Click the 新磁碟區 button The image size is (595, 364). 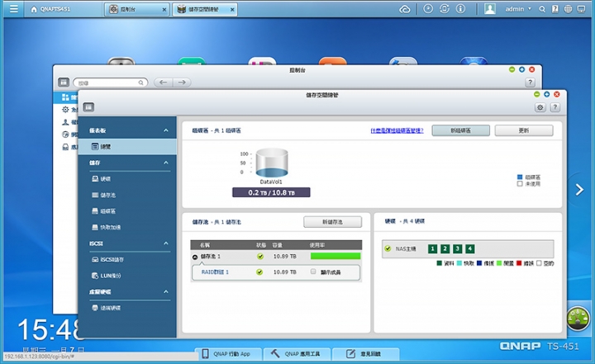(x=460, y=130)
